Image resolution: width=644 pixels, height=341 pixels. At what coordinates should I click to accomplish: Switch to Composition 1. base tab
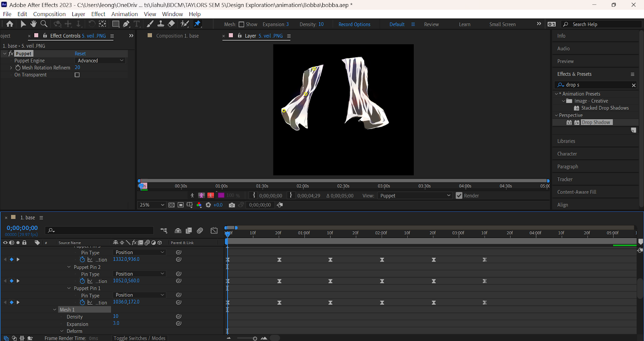[178, 36]
